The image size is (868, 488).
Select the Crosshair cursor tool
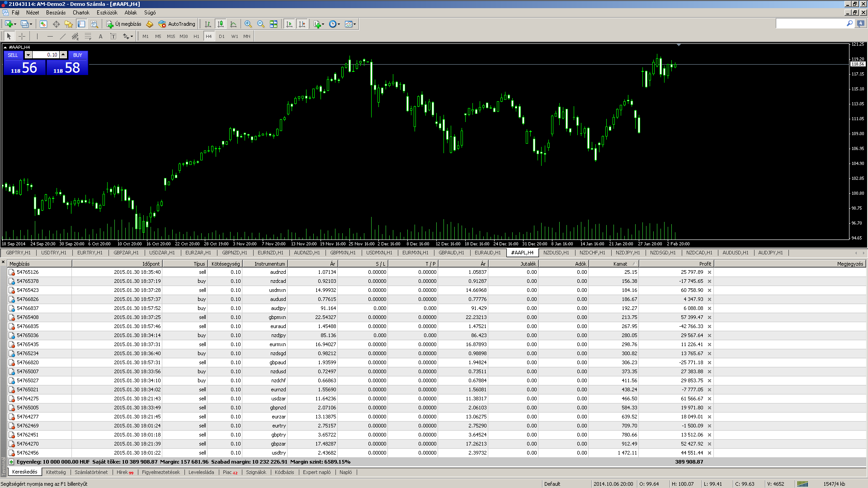[22, 36]
